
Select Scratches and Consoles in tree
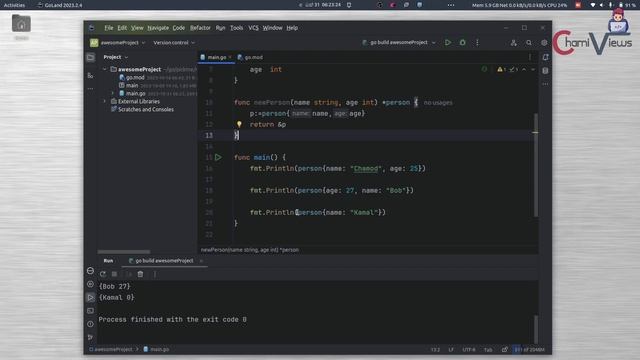point(142,109)
